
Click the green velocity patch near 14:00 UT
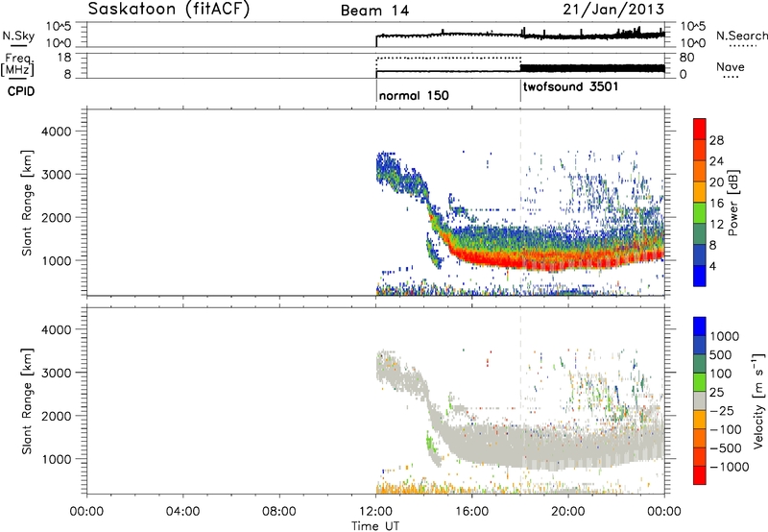430,444
